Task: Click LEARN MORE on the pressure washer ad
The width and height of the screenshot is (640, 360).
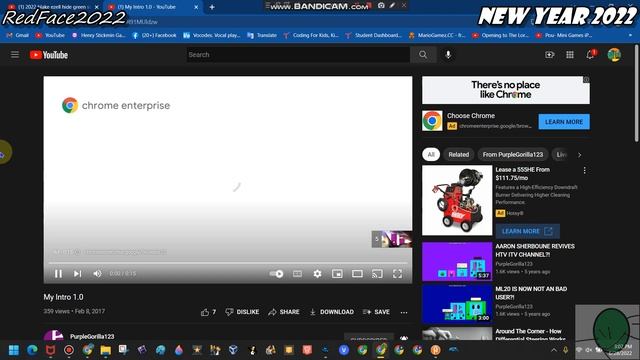Action: pyautogui.click(x=527, y=231)
